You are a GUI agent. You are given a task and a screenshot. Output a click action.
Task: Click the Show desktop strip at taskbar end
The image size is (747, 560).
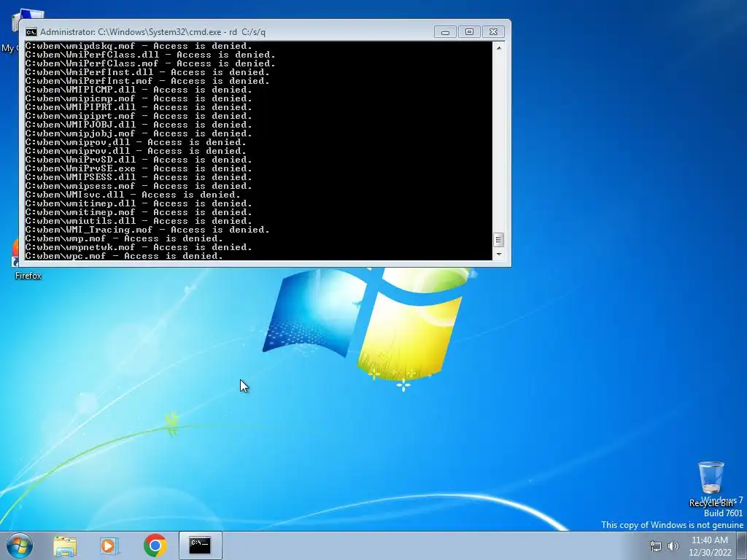click(742, 545)
